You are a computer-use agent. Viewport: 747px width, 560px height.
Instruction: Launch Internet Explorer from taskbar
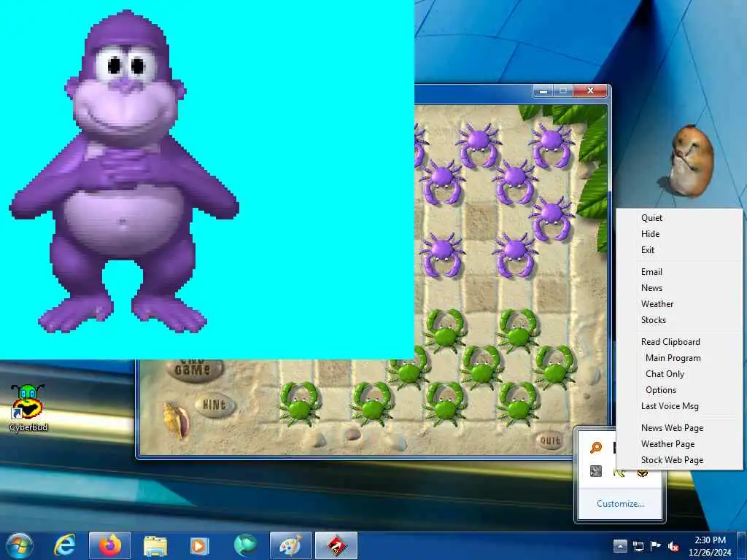tap(64, 545)
